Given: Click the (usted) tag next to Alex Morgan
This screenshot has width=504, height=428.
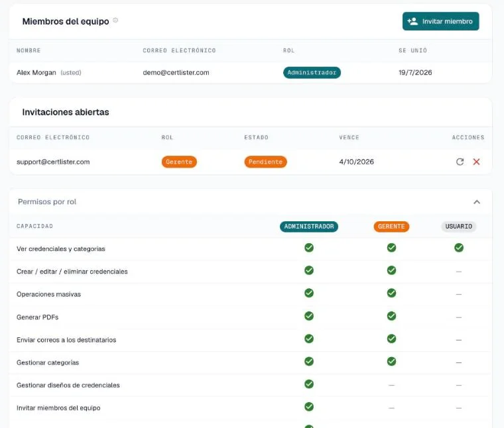Looking at the screenshot, I should tap(71, 73).
